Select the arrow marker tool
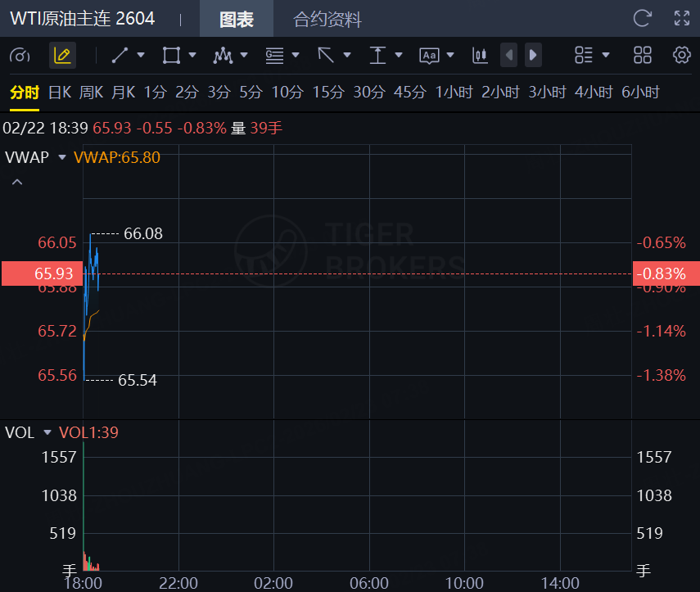Viewport: 700px width, 592px height. point(326,56)
